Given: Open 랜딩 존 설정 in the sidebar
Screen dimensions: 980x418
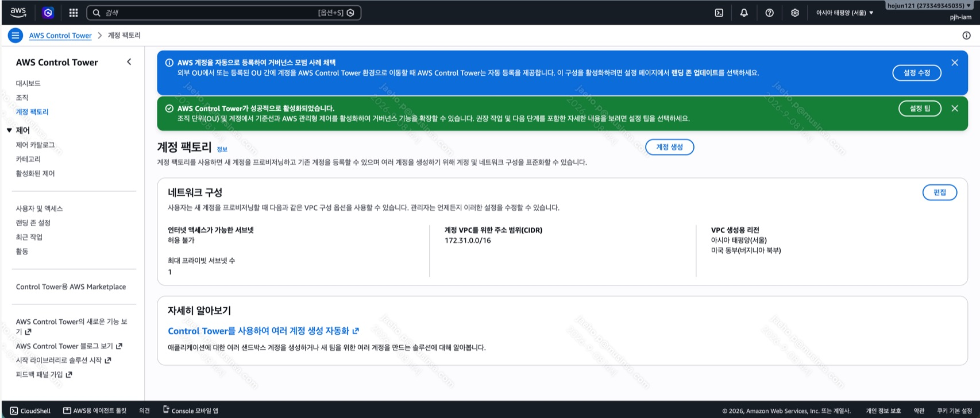Looking at the screenshot, I should pos(33,223).
